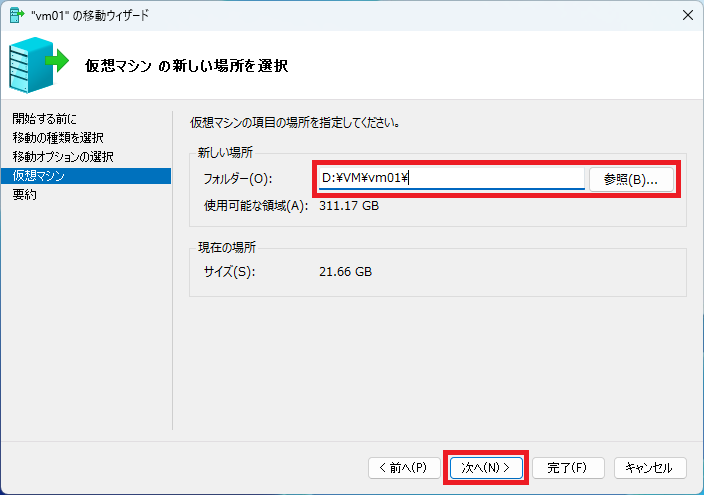Click the move wizard title bar icon
This screenshot has width=704, height=495.
[17, 15]
